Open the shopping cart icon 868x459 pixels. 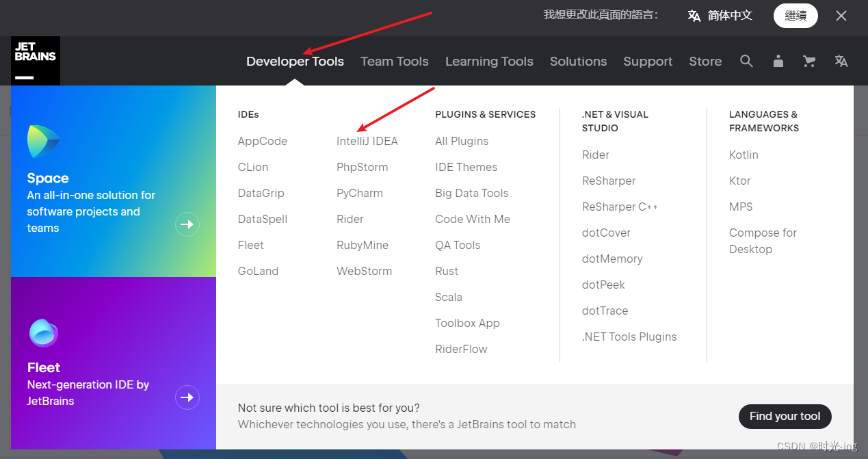(x=809, y=62)
